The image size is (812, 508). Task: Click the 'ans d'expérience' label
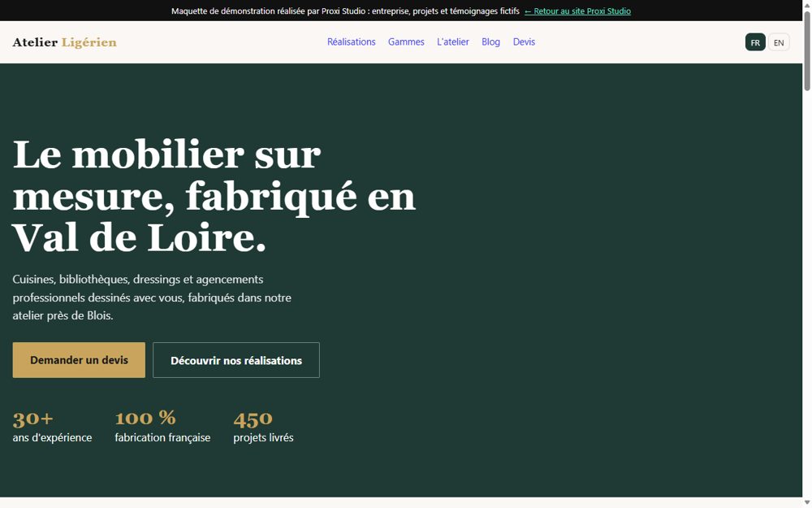[x=52, y=437]
